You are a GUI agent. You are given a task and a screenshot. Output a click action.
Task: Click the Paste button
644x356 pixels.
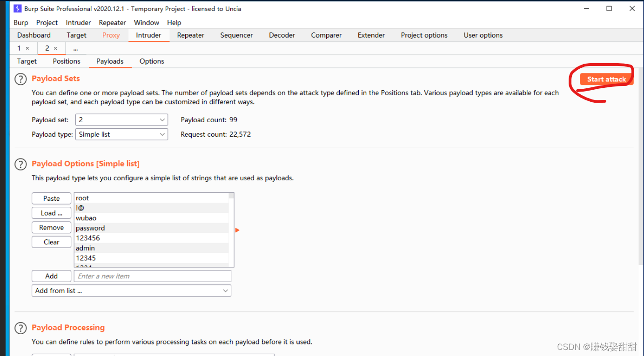coord(51,198)
